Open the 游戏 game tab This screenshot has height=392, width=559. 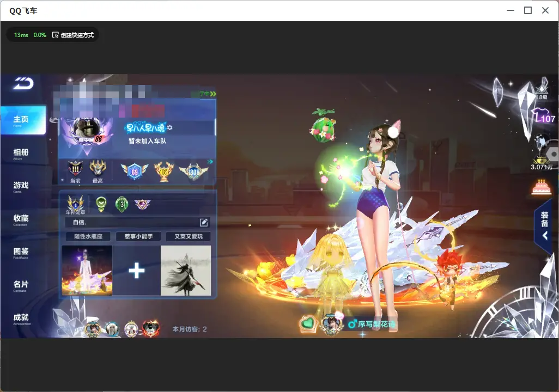tap(21, 186)
